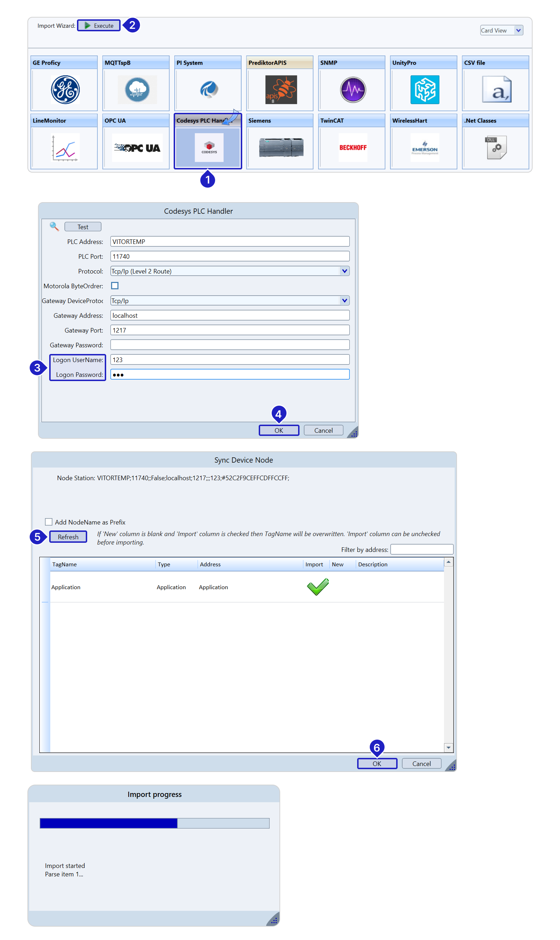Sort by the TagName column header
The height and width of the screenshot is (940, 560).
(x=65, y=564)
